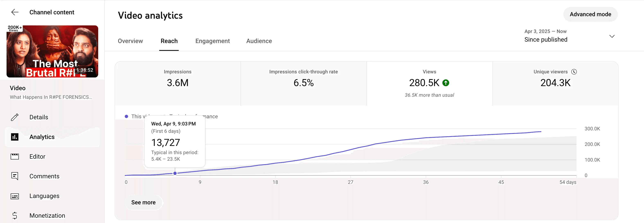644x223 pixels.
Task: Click the video thumbnail in sidebar
Action: [x=52, y=51]
